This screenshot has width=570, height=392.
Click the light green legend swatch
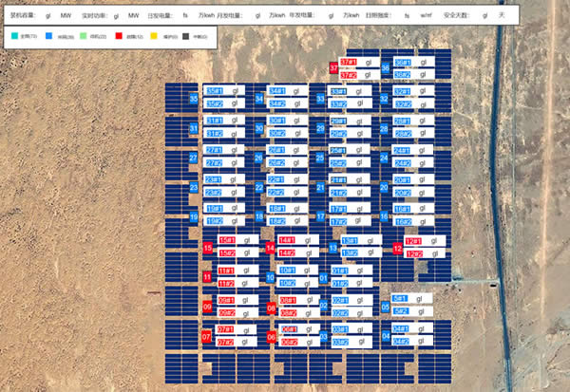point(84,35)
